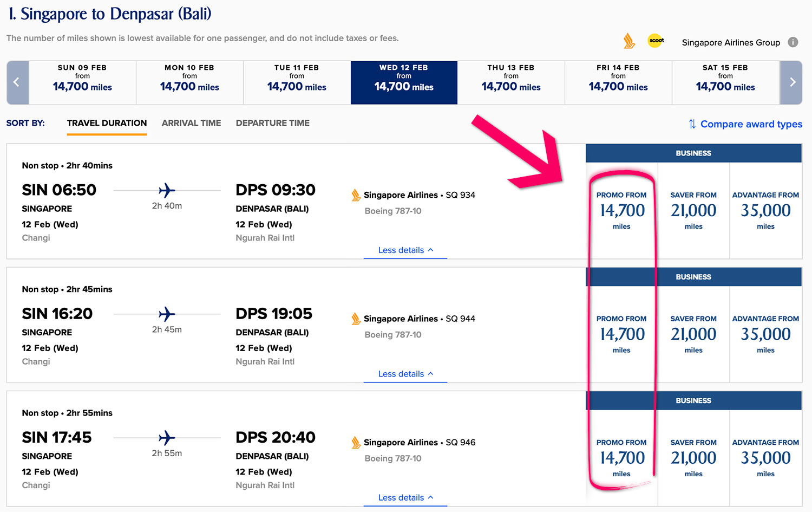
Task: Open Compare award types link
Action: tap(751, 124)
